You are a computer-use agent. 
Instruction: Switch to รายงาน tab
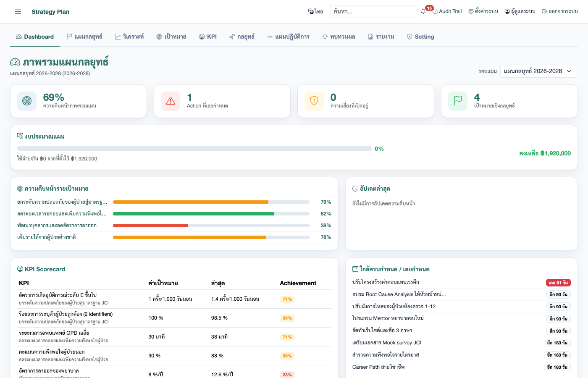[381, 37]
